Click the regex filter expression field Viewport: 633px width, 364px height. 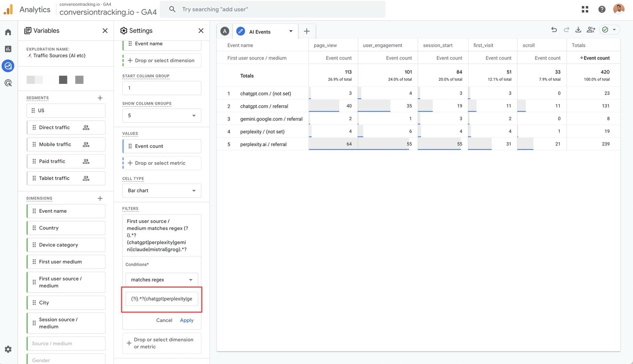tap(162, 299)
